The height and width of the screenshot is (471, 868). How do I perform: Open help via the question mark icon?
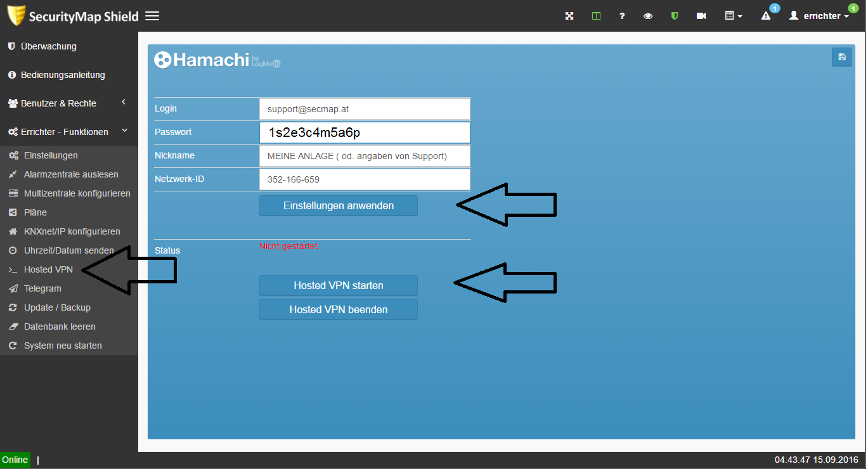(622, 16)
